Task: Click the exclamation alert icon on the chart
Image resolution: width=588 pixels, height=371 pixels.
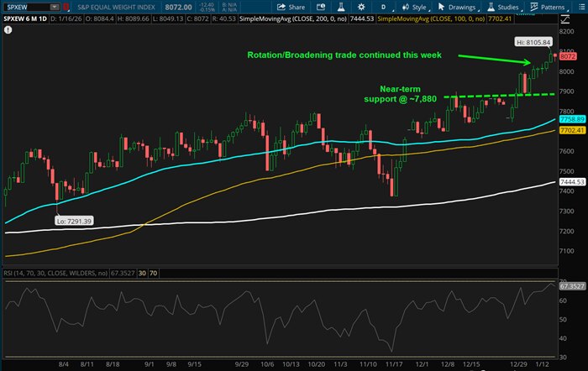Action: click(x=8, y=30)
